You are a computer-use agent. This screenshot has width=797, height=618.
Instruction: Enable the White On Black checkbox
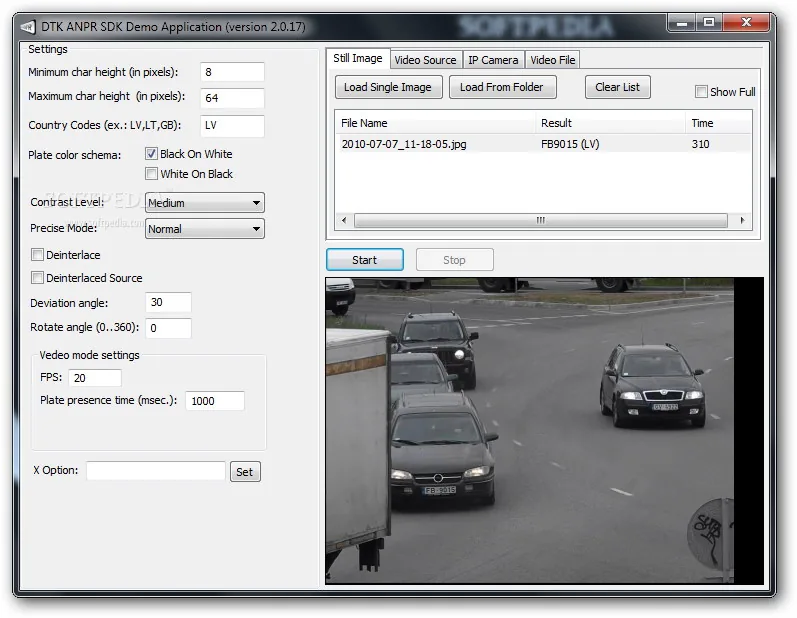coord(151,174)
